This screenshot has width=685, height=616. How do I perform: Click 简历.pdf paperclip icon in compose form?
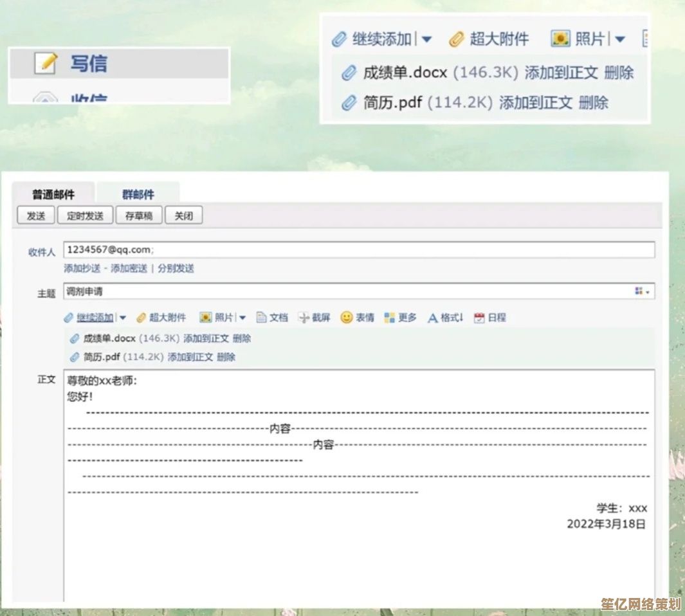coord(75,358)
